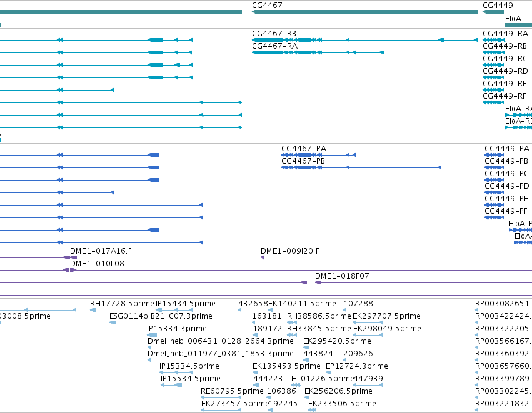Image resolution: width=532 pixels, height=413 pixels.
Task: Click feature 209626 label
Action: point(358,354)
